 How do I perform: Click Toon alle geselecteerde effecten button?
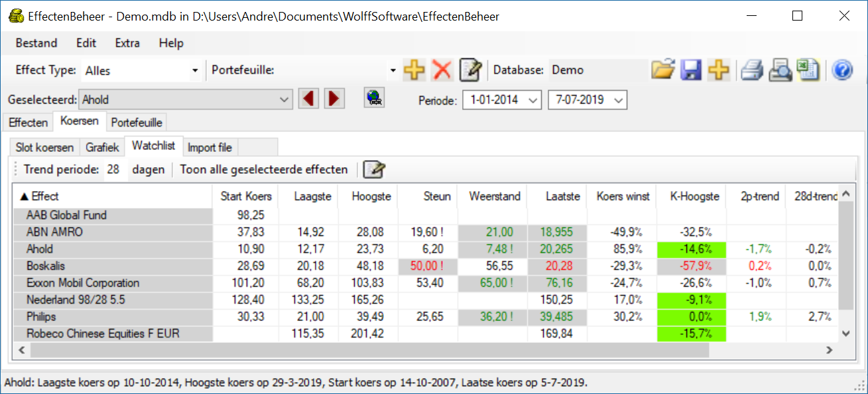(263, 170)
